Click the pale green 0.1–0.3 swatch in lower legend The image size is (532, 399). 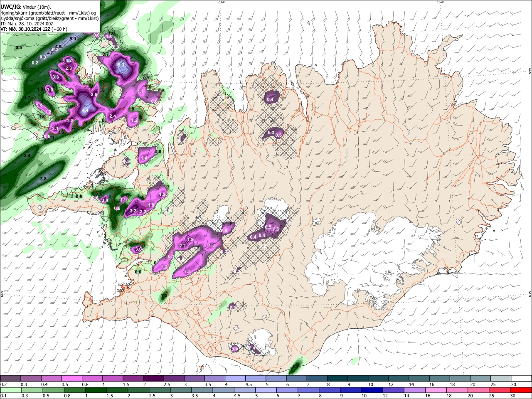pos(10,390)
